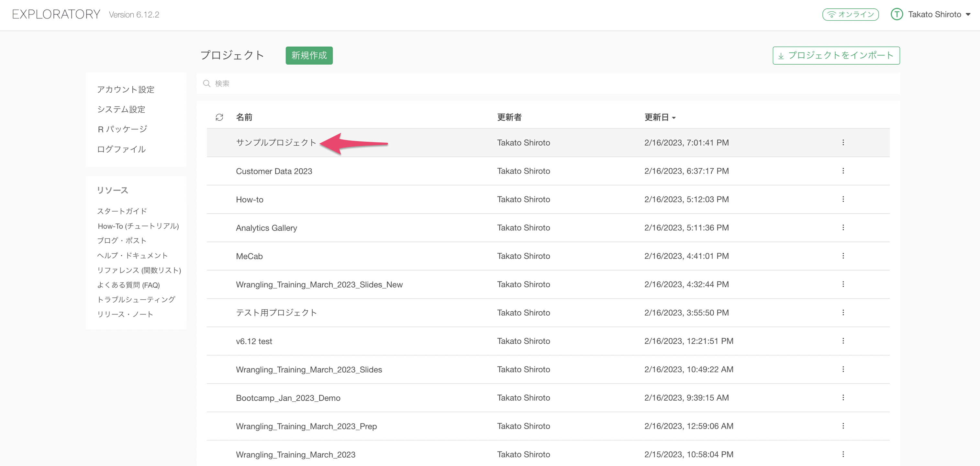
Task: Open How-To (チュートリアル) link
Action: coord(138,226)
